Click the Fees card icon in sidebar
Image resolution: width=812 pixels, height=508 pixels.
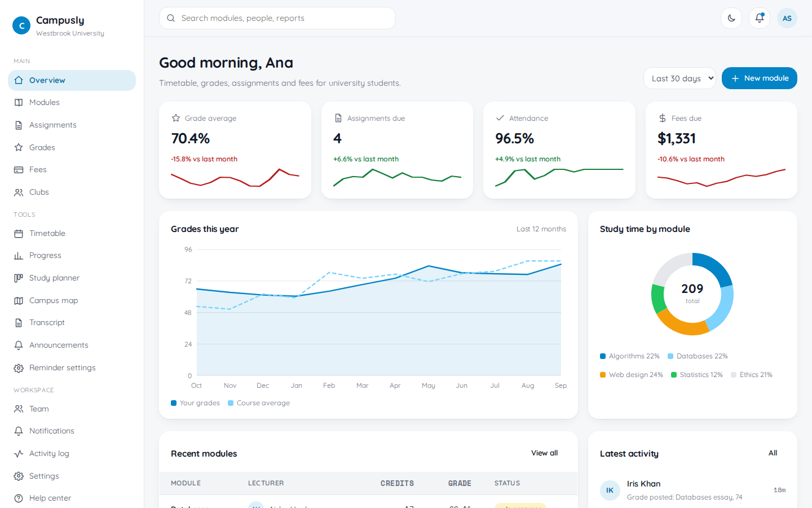click(19, 170)
